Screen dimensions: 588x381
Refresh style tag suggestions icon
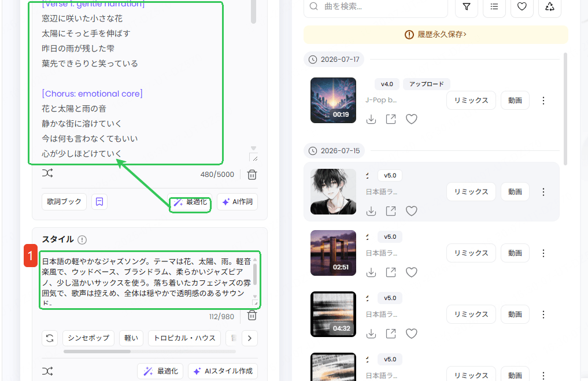pyautogui.click(x=50, y=338)
